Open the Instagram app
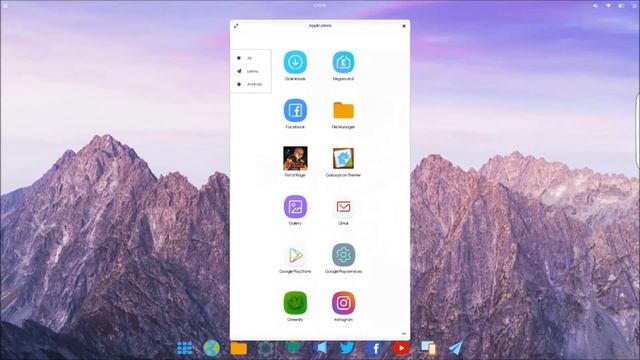 coord(343,303)
